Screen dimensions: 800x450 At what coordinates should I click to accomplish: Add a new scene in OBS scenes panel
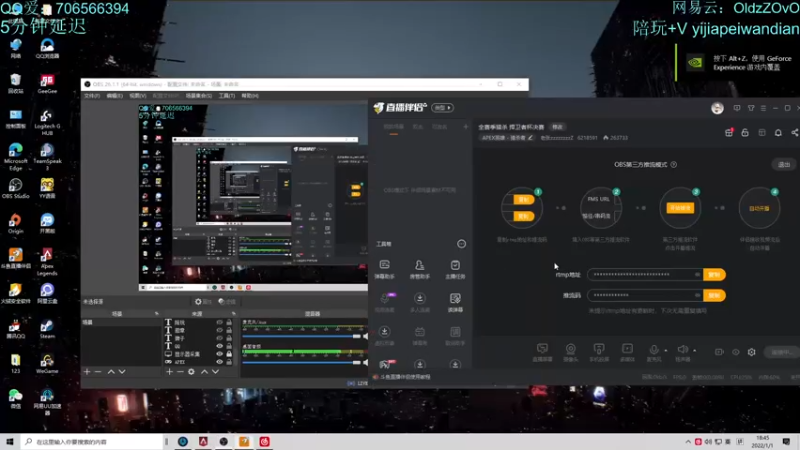[87, 372]
